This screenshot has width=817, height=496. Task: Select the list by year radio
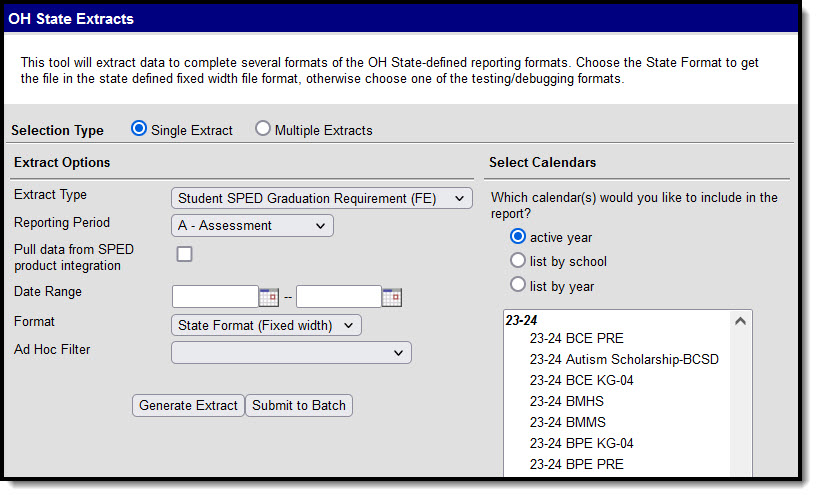pos(517,285)
